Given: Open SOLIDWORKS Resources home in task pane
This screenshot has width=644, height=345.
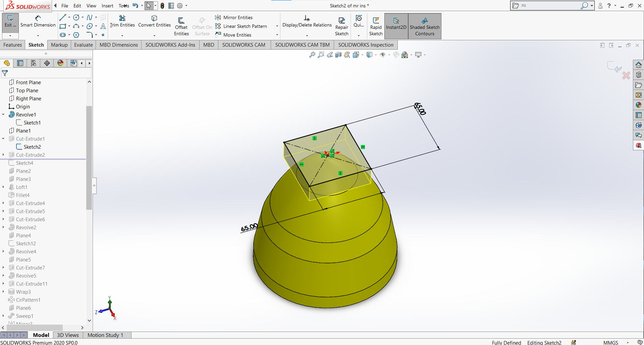Looking at the screenshot, I should tap(639, 65).
